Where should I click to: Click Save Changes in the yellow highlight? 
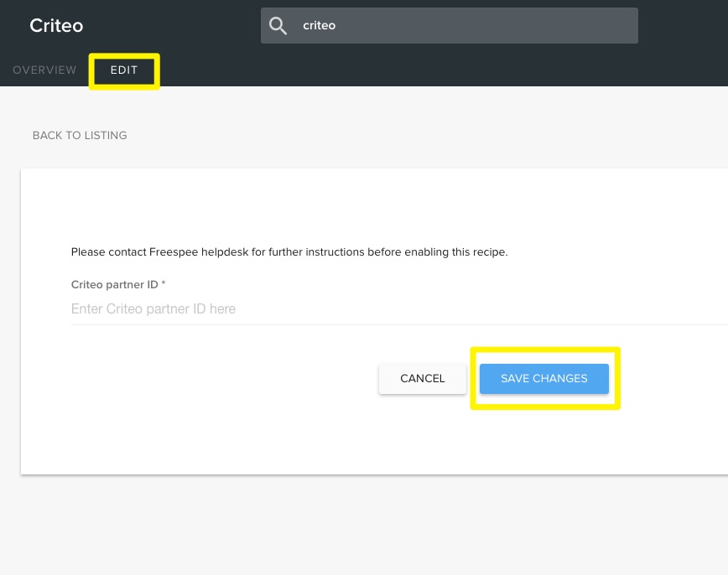[543, 378]
